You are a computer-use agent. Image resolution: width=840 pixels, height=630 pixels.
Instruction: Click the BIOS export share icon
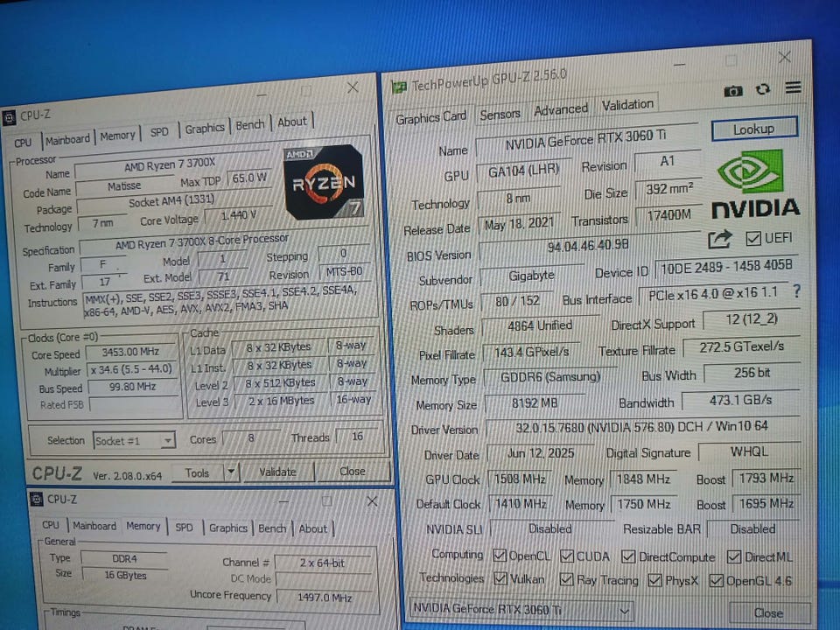719,239
